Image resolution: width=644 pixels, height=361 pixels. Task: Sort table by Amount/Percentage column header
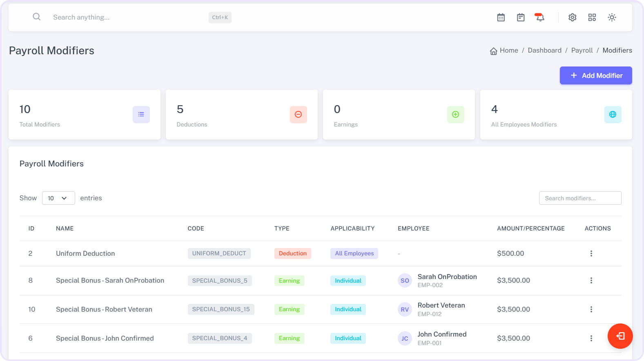(x=530, y=228)
